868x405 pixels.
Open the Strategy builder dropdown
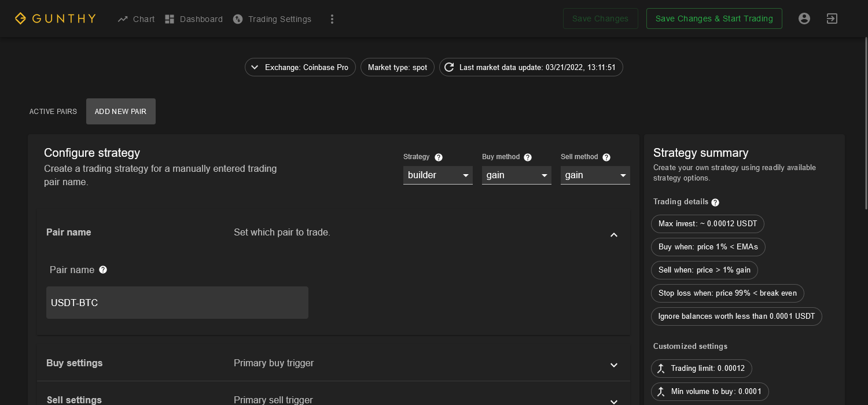click(x=437, y=175)
